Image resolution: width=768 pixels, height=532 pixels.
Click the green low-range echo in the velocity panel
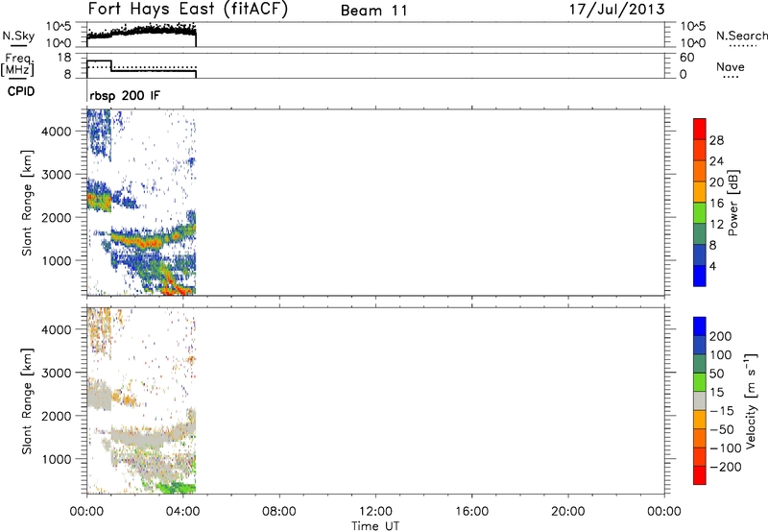click(x=177, y=488)
